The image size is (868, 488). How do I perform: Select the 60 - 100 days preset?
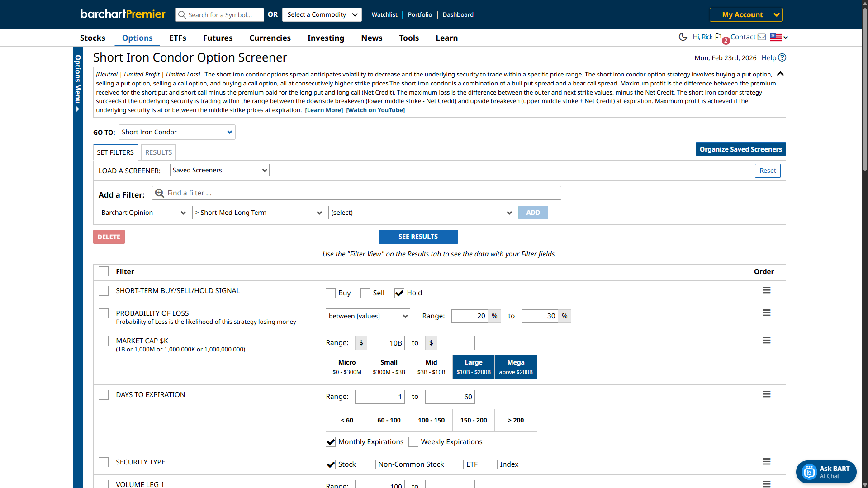(x=389, y=420)
